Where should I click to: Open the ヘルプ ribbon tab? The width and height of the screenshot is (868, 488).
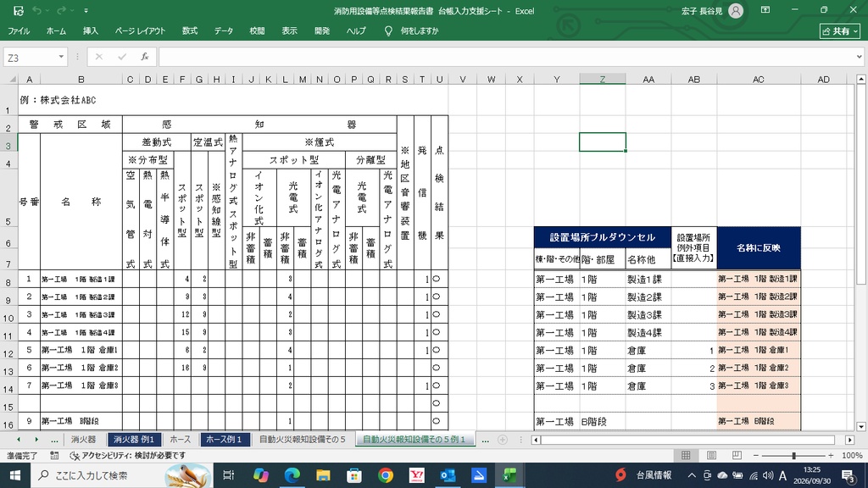coord(356,31)
